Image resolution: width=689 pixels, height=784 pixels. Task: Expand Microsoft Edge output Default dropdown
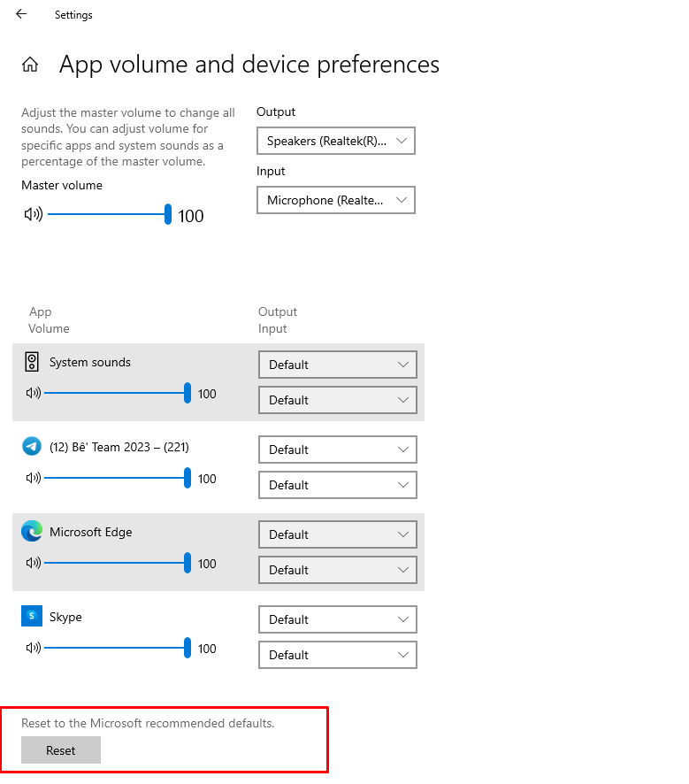click(338, 534)
